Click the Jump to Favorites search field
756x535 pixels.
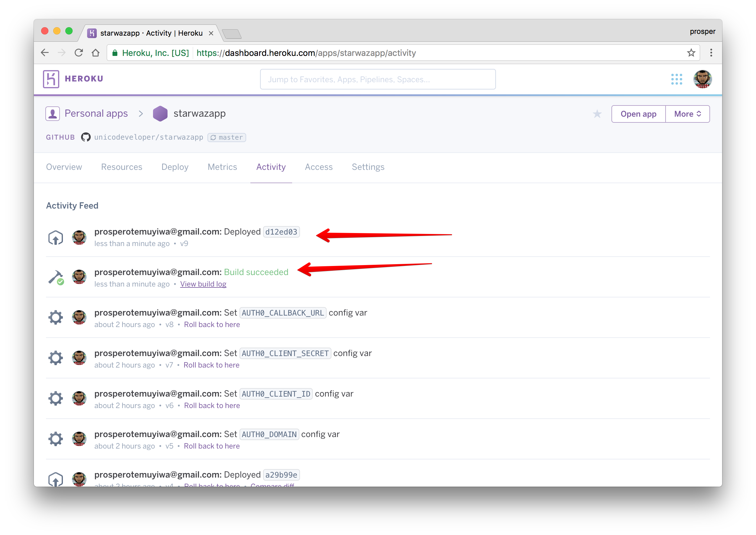(x=378, y=79)
